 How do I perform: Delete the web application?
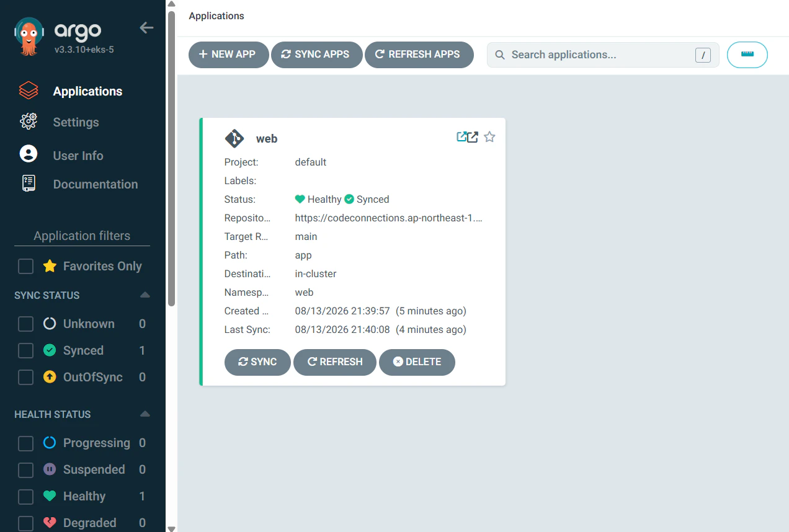(x=417, y=362)
